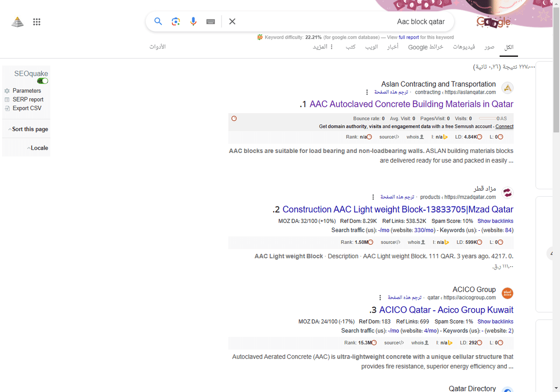Clear the search query with X
Screen dimensions: 560x392
point(232,21)
